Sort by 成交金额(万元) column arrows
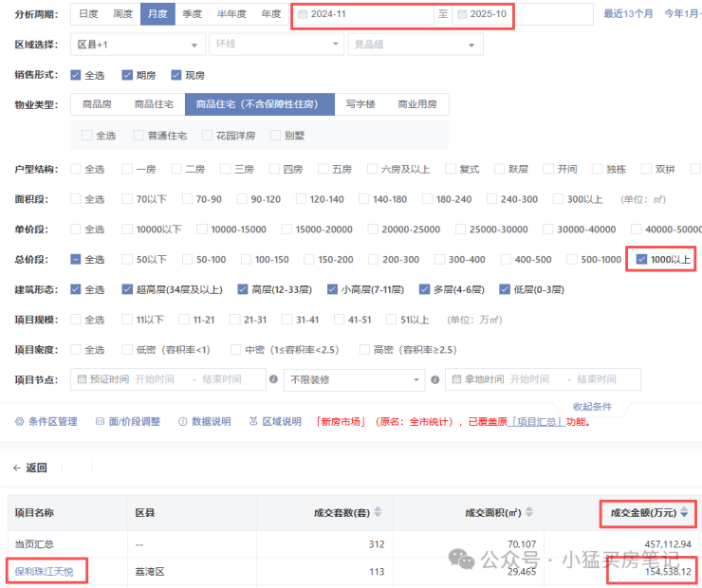 point(684,512)
